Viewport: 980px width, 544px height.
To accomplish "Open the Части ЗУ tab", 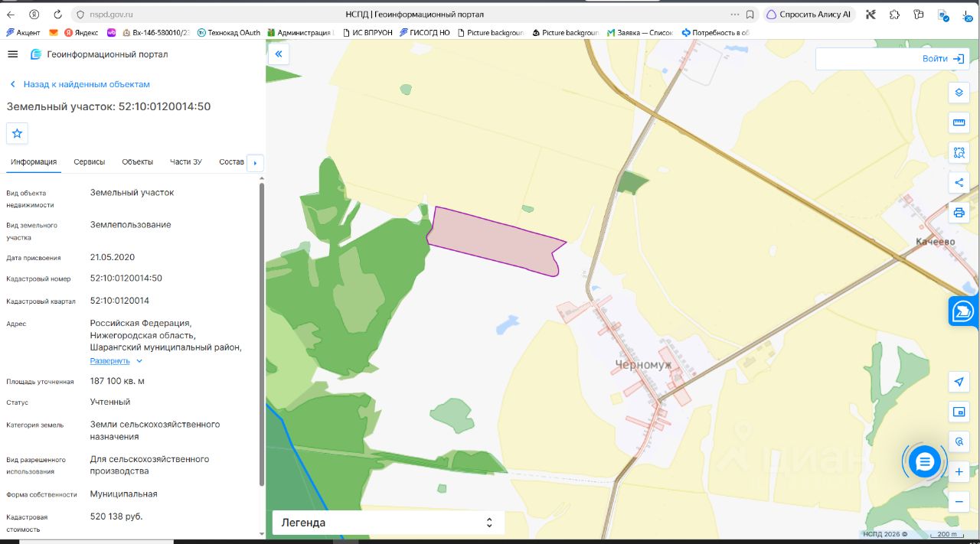I will tap(186, 161).
